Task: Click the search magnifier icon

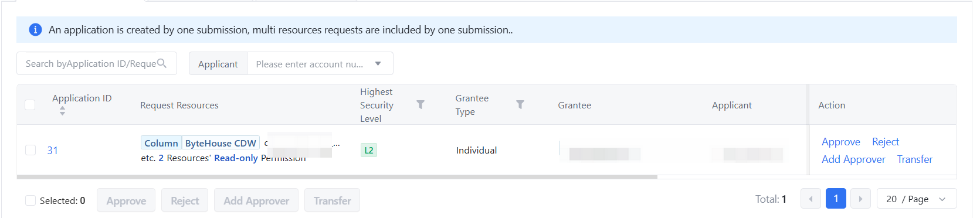Action: tap(162, 63)
